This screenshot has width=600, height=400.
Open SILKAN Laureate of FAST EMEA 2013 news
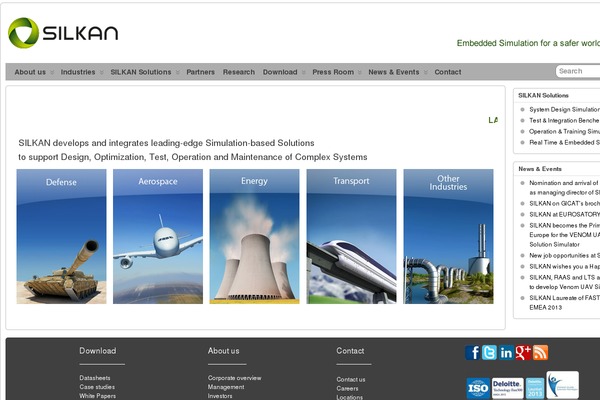point(564,303)
